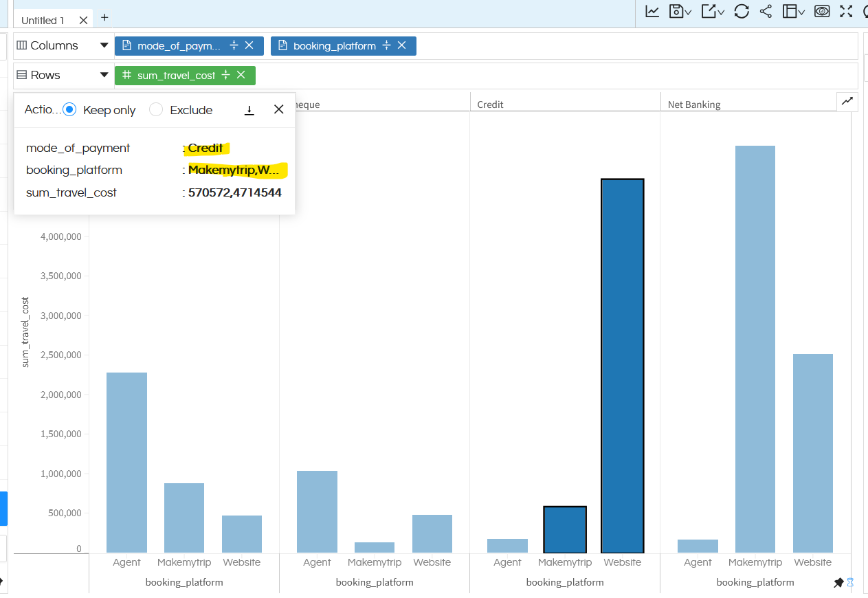The image size is (868, 598).
Task: Remove the booking_platform pill from Columns
Action: tap(402, 45)
